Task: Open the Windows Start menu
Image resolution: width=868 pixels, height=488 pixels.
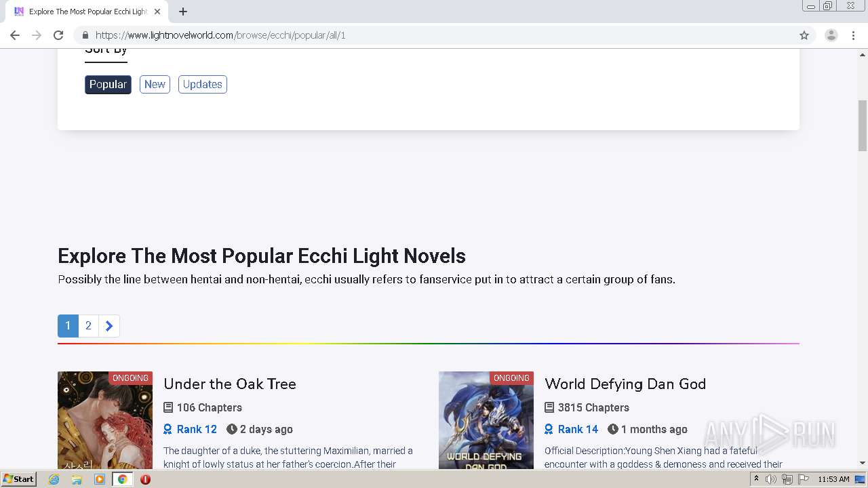Action: tap(19, 479)
